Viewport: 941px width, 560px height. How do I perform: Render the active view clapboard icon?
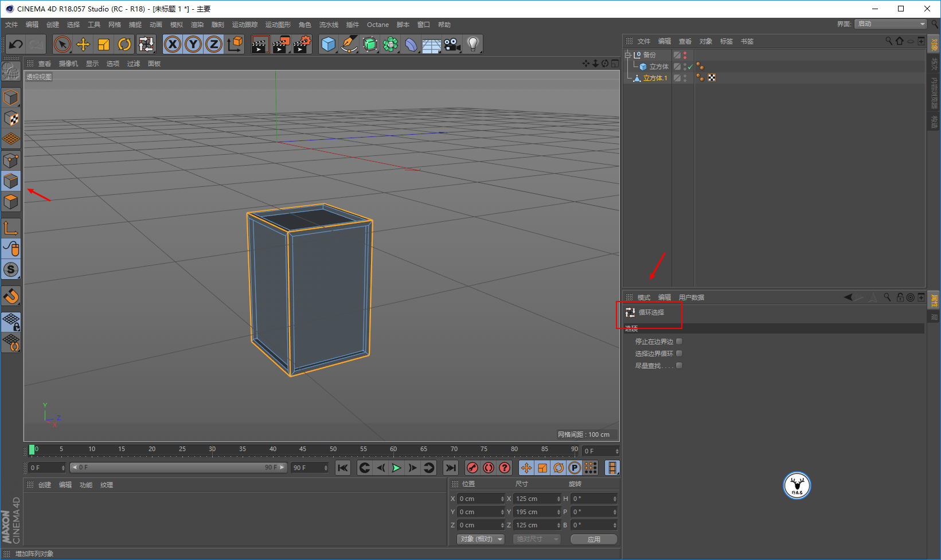(260, 44)
